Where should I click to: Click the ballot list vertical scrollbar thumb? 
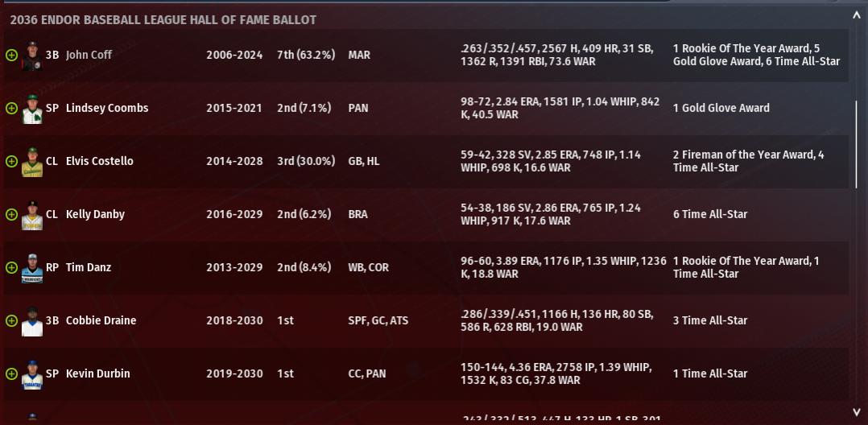pyautogui.click(x=856, y=145)
